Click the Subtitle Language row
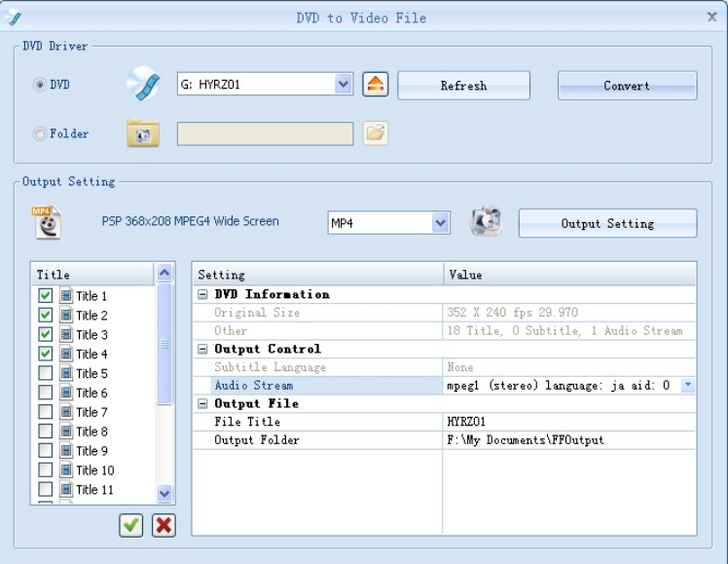 pos(445,367)
